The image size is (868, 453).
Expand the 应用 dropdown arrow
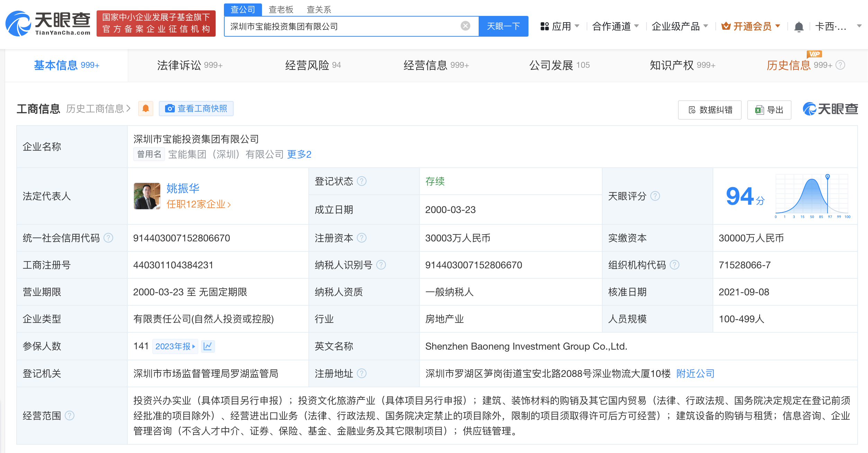[x=577, y=26]
